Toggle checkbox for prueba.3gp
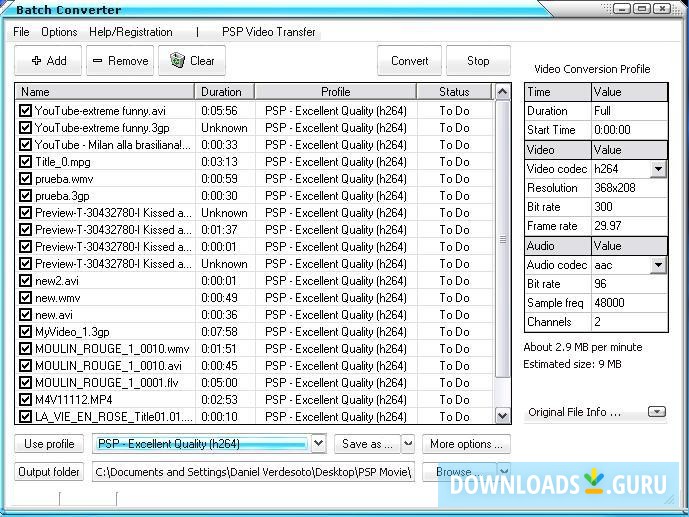 tap(25, 196)
